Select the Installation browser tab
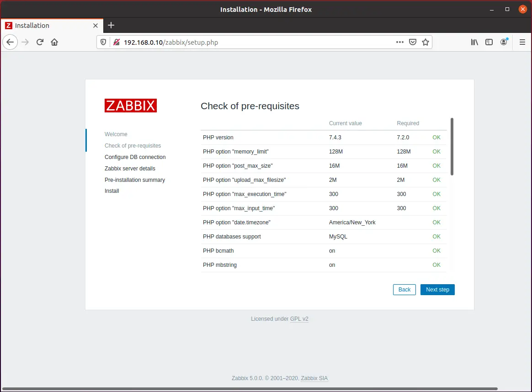This screenshot has width=532, height=392. (x=52, y=26)
